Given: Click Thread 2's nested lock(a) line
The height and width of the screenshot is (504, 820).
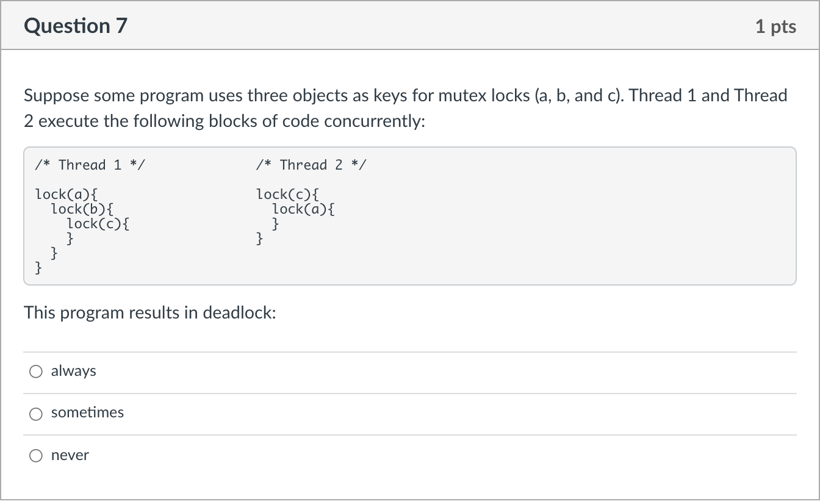Looking at the screenshot, I should pos(303,209).
